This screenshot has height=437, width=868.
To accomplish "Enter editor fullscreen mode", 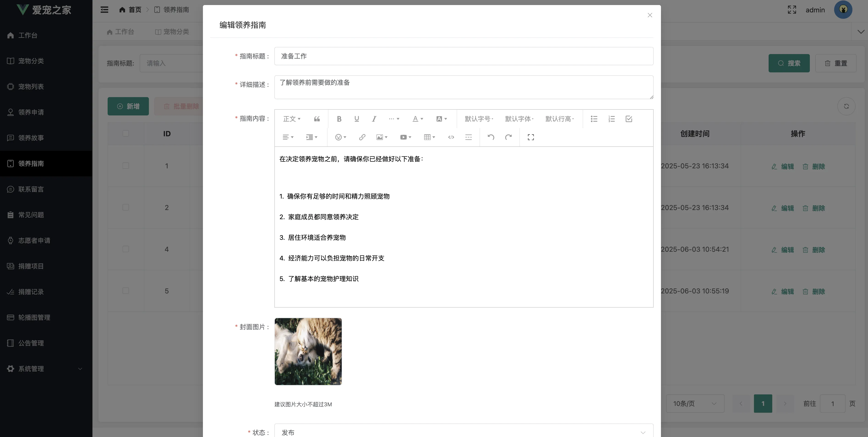I will coord(531,137).
